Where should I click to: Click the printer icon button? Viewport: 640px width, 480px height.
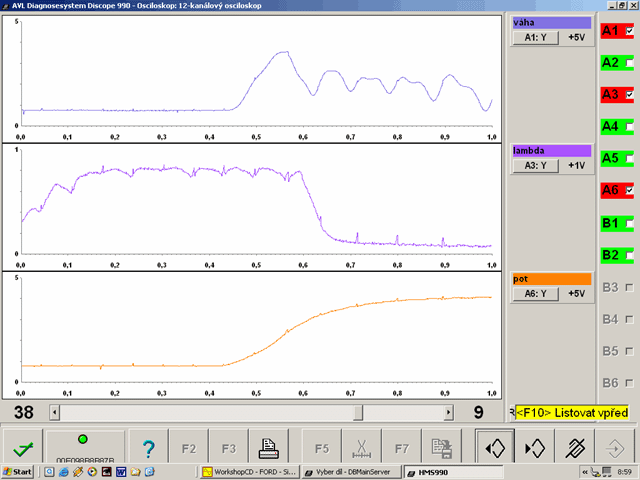point(269,448)
